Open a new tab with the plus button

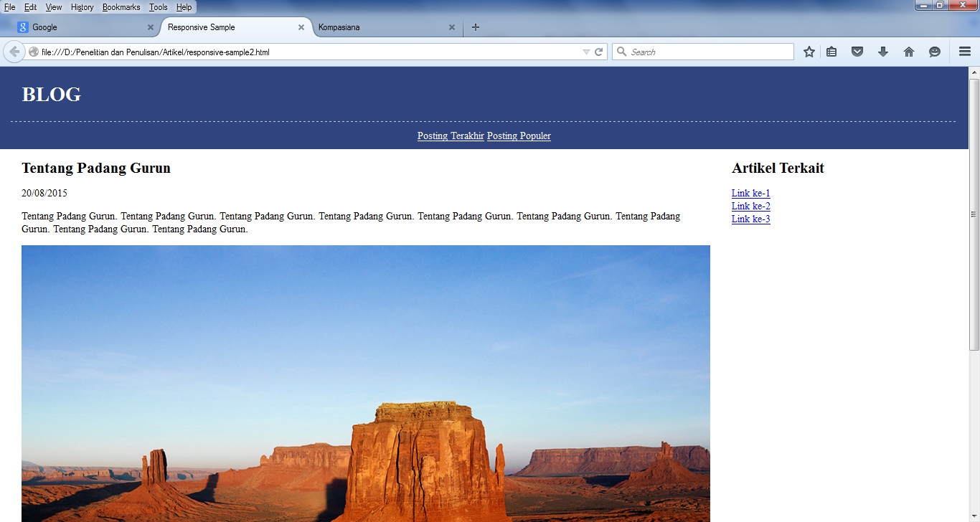point(476,27)
